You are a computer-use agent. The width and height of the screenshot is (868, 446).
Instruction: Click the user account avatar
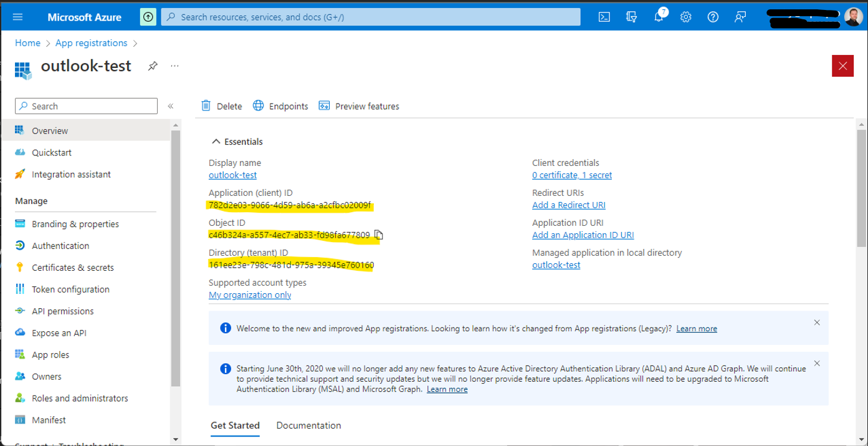(x=854, y=17)
